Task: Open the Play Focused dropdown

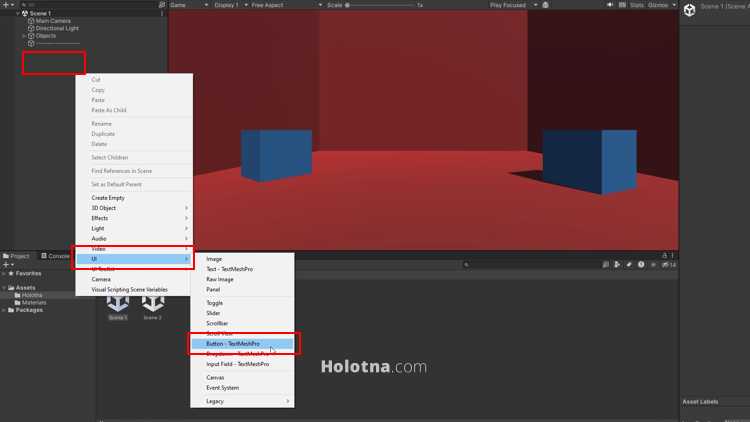Action: coord(513,5)
